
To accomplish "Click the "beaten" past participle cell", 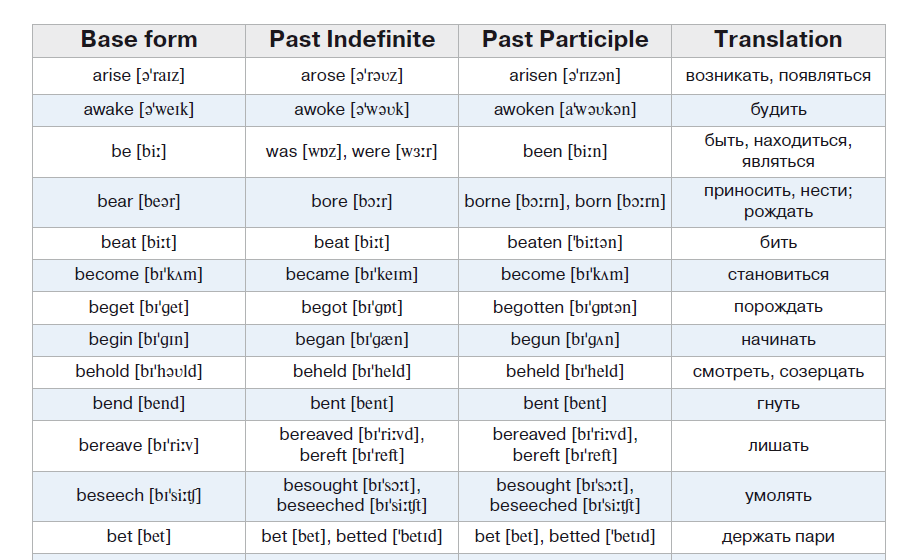I will [565, 243].
